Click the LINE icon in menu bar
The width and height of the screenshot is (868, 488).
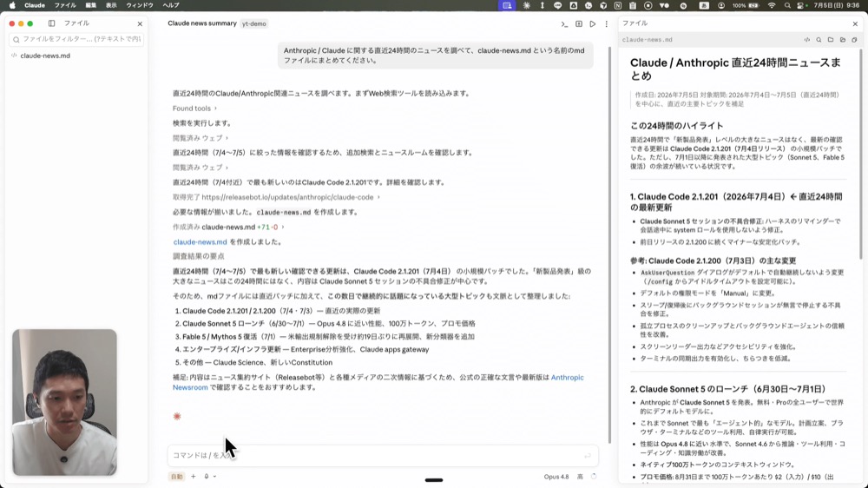pos(557,5)
